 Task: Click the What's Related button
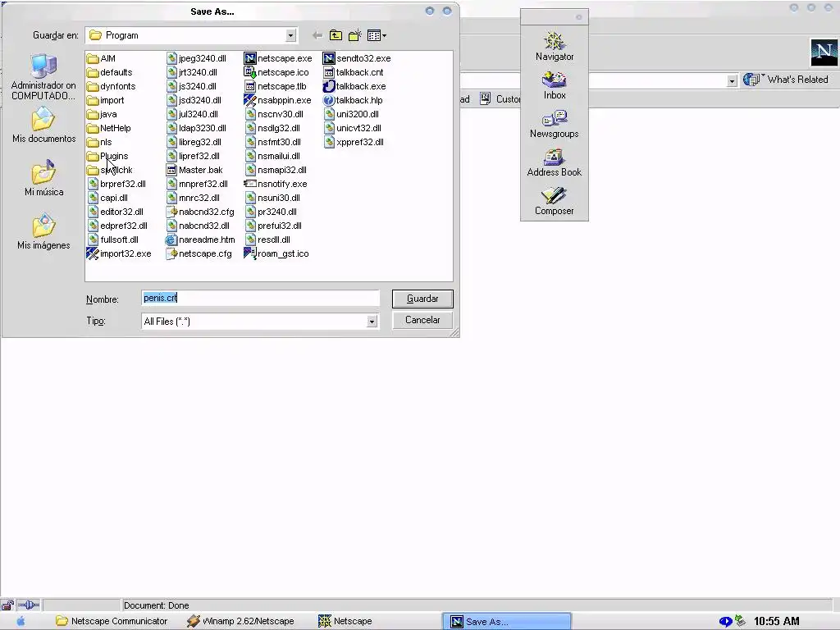click(x=785, y=80)
